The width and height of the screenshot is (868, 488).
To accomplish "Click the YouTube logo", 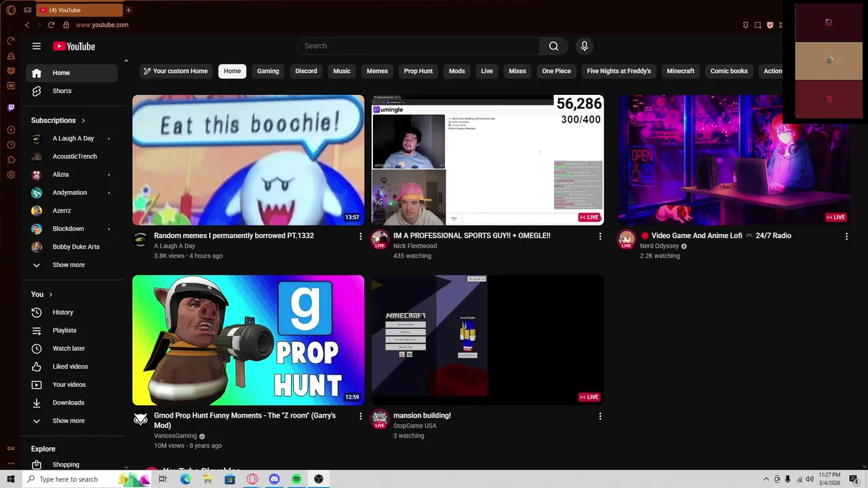I will 74,46.
